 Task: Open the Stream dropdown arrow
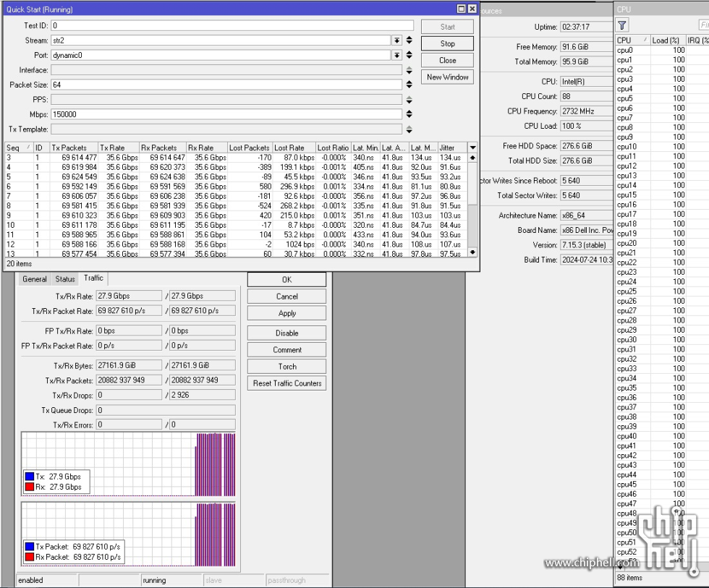pyautogui.click(x=396, y=41)
